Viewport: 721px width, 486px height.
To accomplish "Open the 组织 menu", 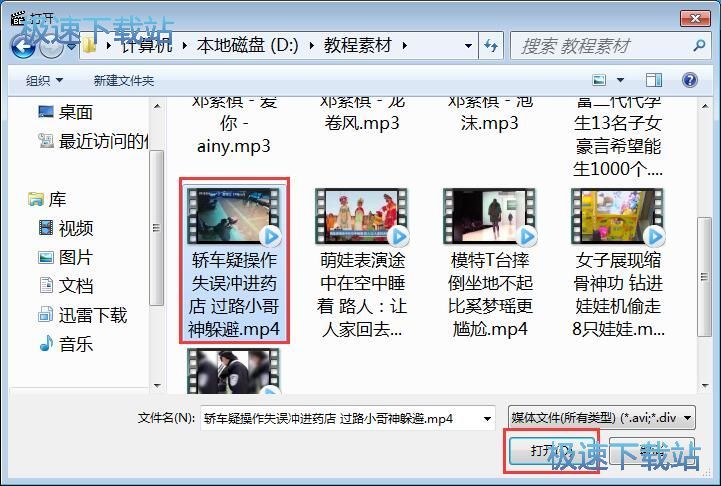I will 44,80.
